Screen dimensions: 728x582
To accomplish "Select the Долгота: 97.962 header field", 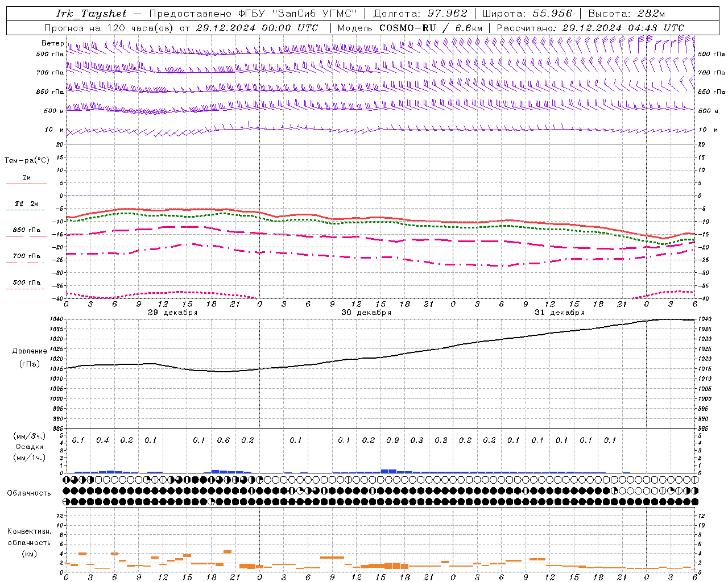I will (420, 14).
